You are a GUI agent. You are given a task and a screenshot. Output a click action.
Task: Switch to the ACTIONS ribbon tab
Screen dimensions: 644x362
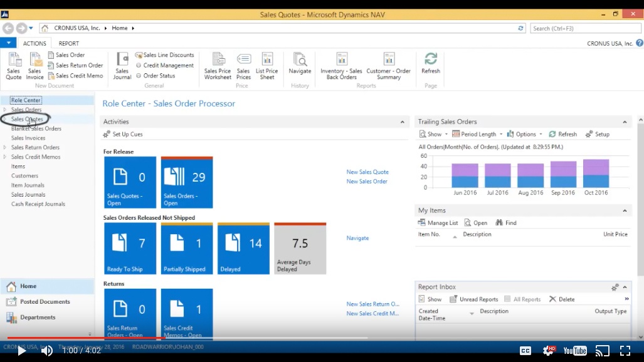tap(34, 43)
